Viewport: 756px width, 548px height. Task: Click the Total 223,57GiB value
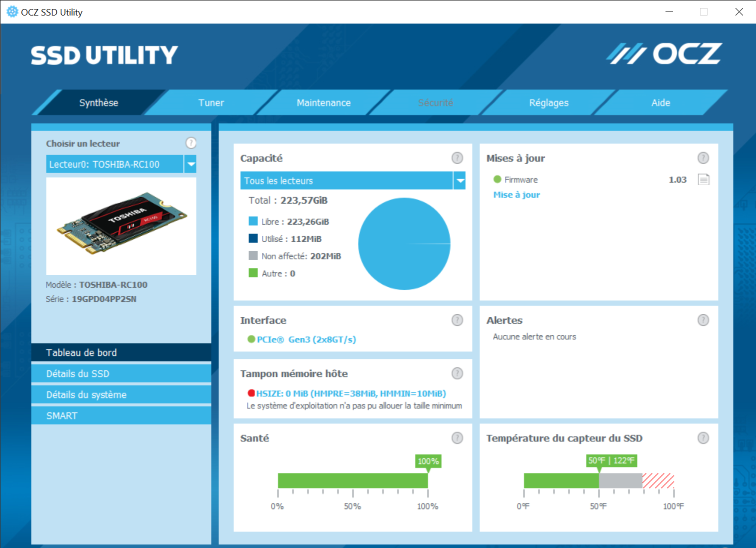pos(304,200)
